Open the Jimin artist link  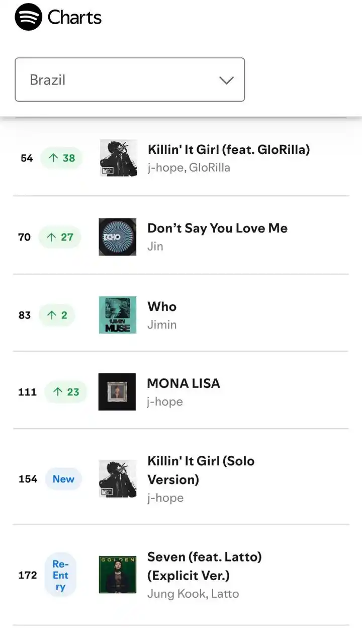[162, 325]
